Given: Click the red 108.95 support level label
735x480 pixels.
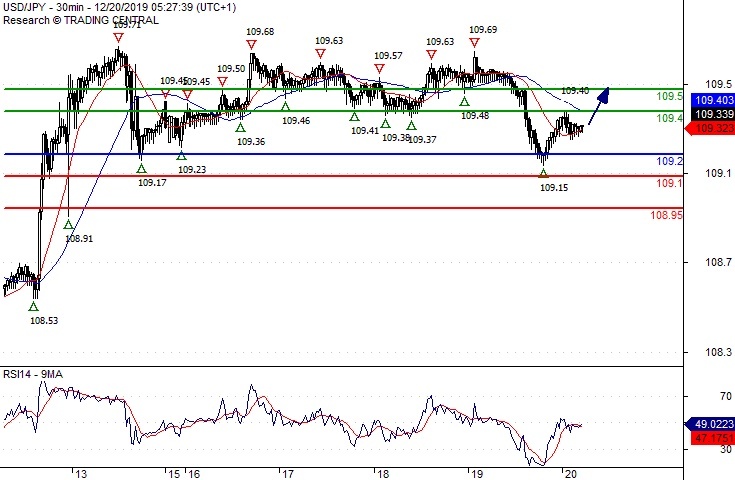Looking at the screenshot, I should click(667, 215).
